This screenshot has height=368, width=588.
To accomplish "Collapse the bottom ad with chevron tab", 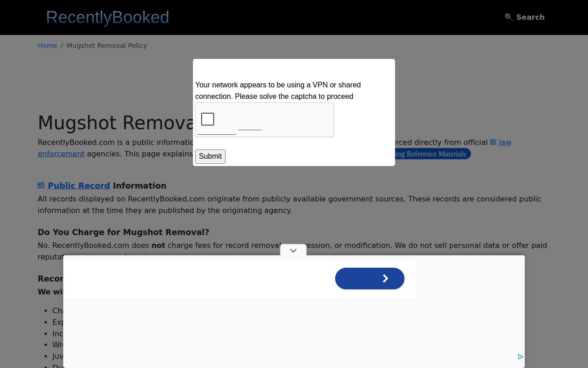I will tap(293, 251).
